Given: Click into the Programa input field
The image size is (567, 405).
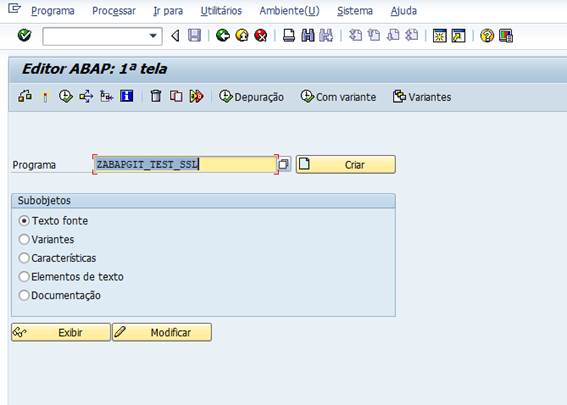Looking at the screenshot, I should (185, 165).
